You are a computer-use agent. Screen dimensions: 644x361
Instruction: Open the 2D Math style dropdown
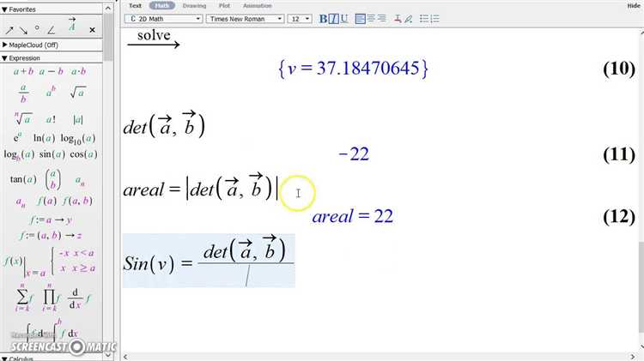[x=163, y=19]
